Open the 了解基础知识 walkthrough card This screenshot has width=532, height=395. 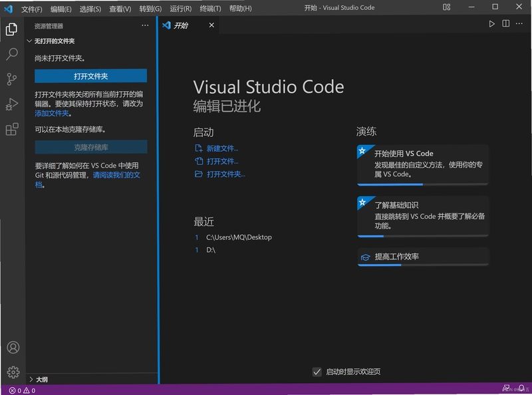[x=422, y=216]
